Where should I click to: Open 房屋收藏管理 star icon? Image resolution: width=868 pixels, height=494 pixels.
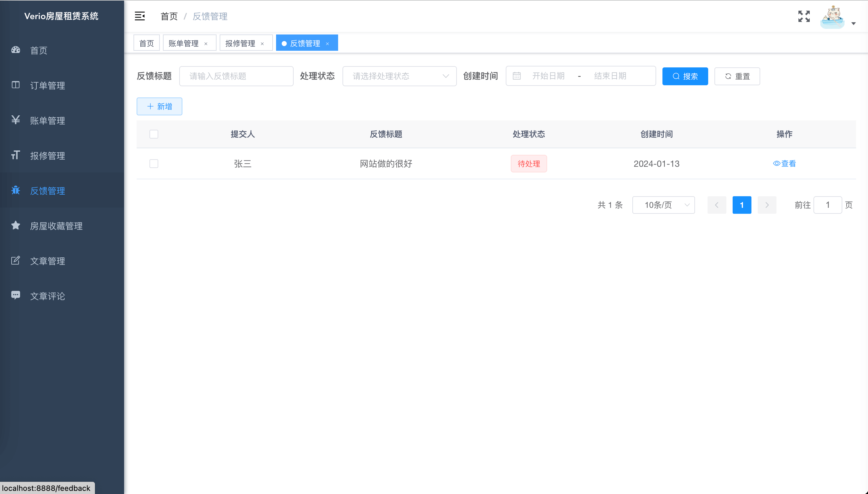coord(16,225)
